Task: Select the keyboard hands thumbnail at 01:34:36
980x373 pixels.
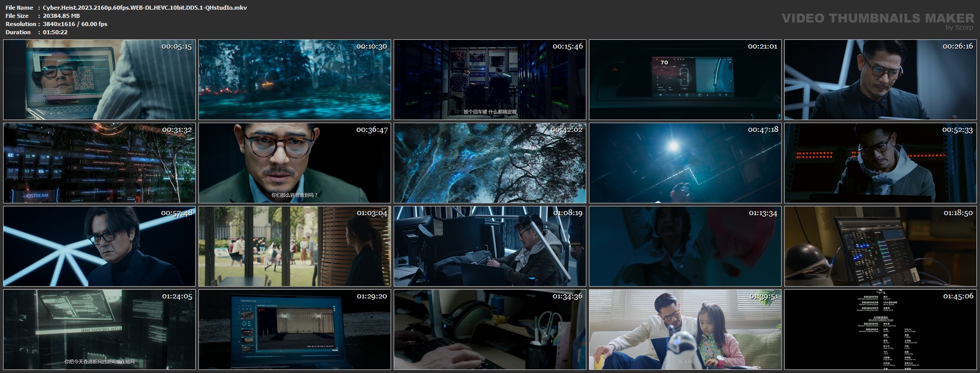Action: click(x=490, y=330)
